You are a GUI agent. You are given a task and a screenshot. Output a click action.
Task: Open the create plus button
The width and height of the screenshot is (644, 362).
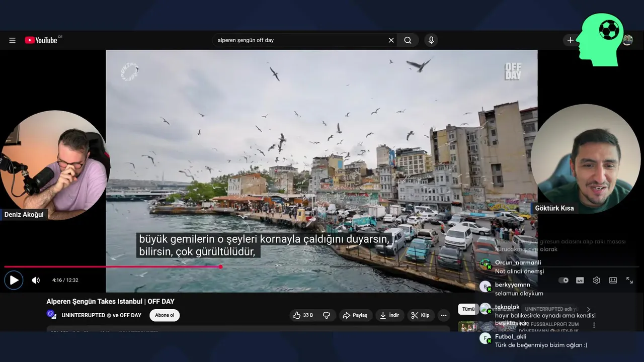point(570,40)
